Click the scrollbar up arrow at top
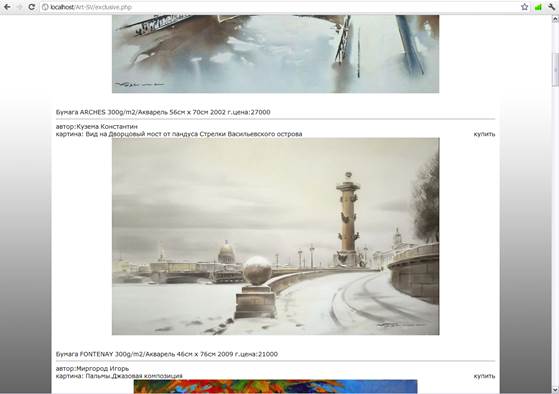Screen dimensions: 559x394 click(x=555, y=18)
